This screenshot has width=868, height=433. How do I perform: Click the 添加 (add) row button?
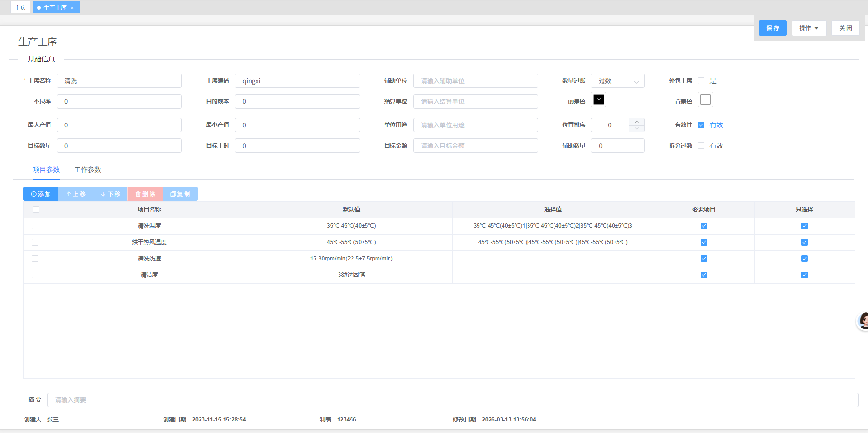(x=41, y=194)
